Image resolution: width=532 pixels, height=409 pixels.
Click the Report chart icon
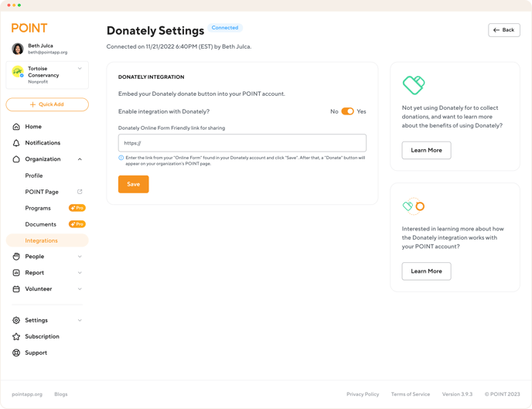coord(16,273)
